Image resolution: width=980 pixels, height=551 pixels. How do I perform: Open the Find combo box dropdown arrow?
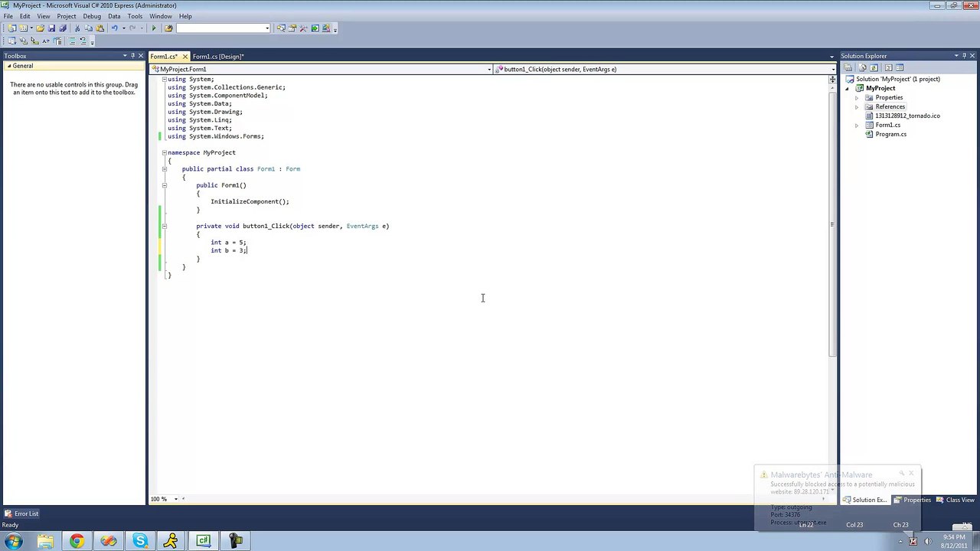tap(267, 28)
